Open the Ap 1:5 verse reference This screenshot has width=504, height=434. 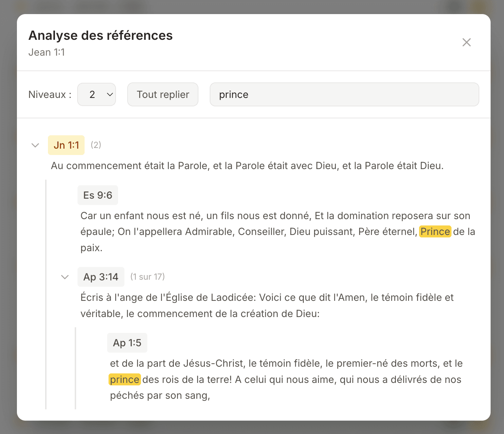127,342
